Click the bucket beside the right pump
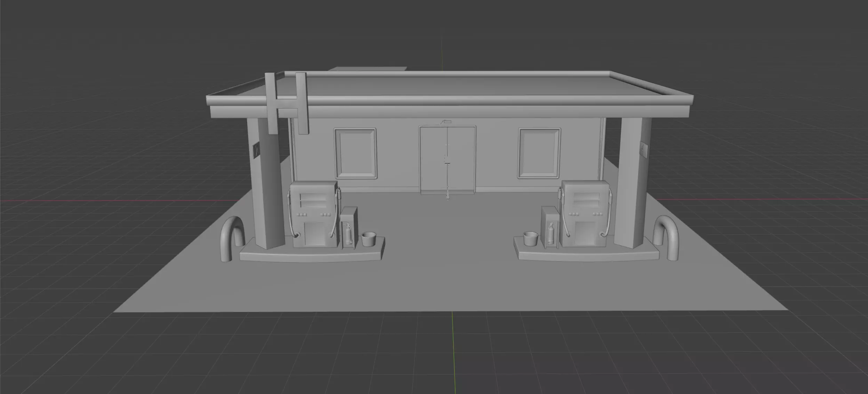This screenshot has width=868, height=394. (x=531, y=239)
